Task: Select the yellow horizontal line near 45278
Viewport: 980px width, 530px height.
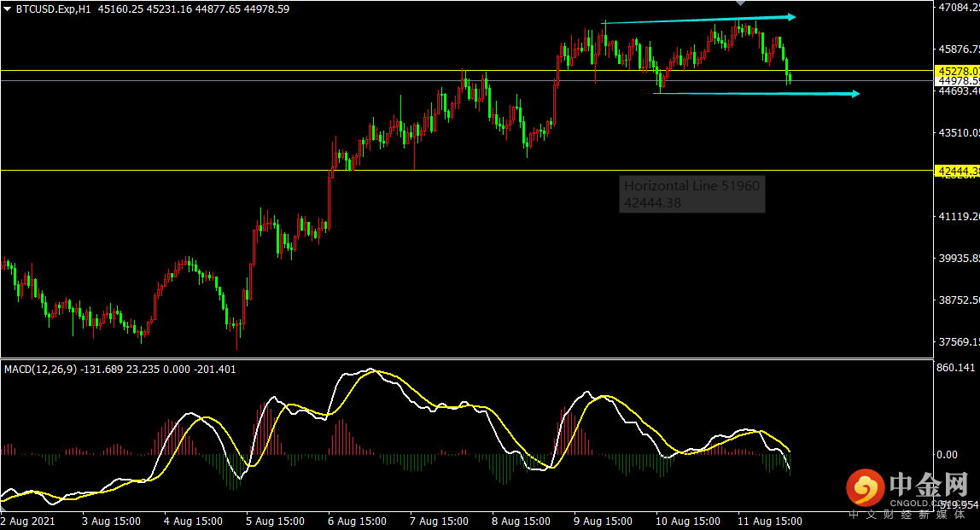Action: click(x=256, y=70)
